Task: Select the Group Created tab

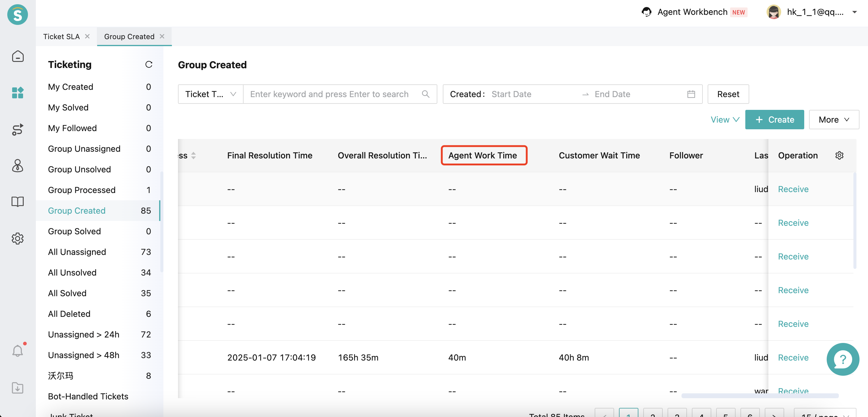Action: pyautogui.click(x=129, y=36)
